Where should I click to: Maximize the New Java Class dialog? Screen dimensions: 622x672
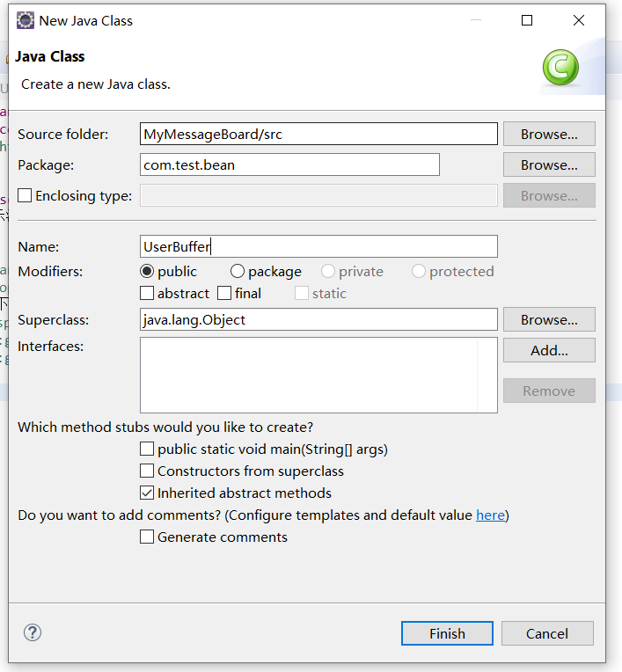[527, 20]
